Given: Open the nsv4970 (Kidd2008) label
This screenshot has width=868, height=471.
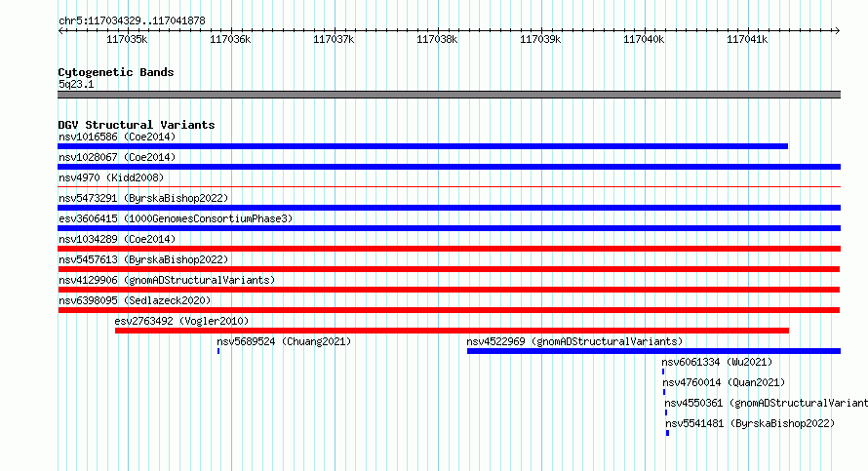Looking at the screenshot, I should 111,177.
